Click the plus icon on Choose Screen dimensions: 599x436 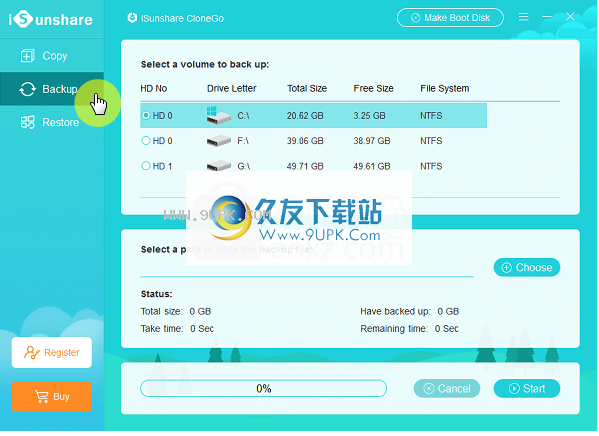[x=507, y=267]
